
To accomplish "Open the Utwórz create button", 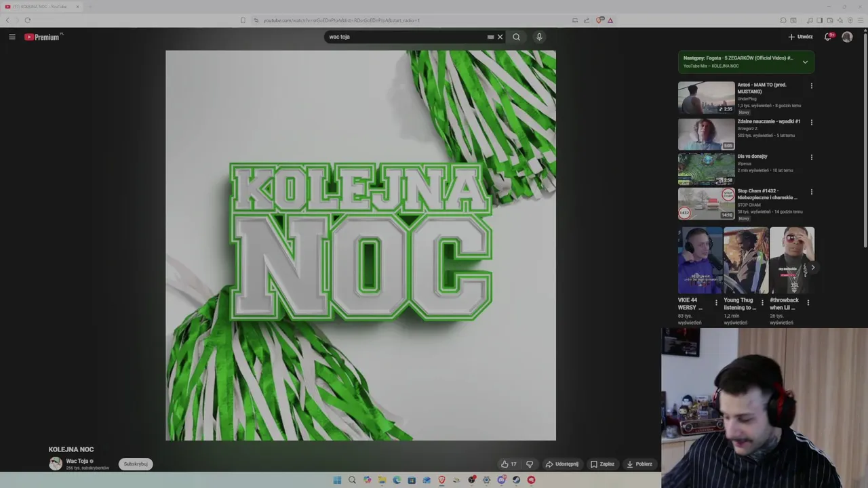I will point(800,37).
